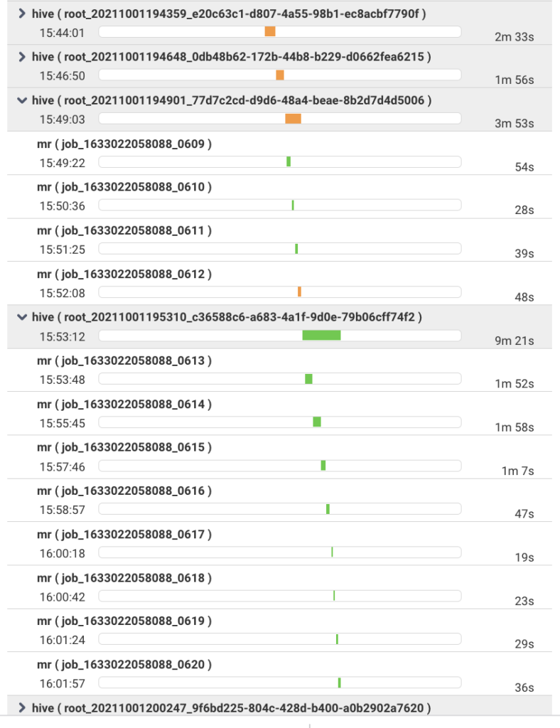Screen dimensions: 560x728
Task: Click green marker for job 0609
Action: (x=289, y=162)
